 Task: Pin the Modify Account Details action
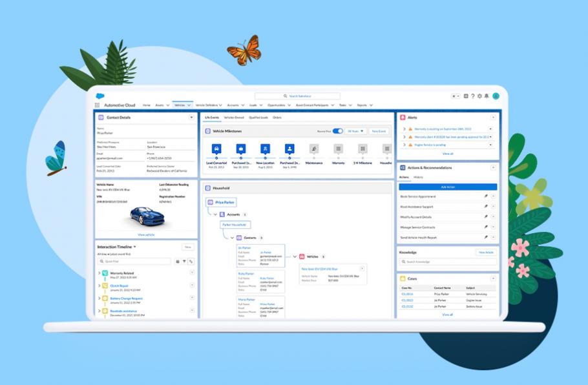pyautogui.click(x=486, y=216)
